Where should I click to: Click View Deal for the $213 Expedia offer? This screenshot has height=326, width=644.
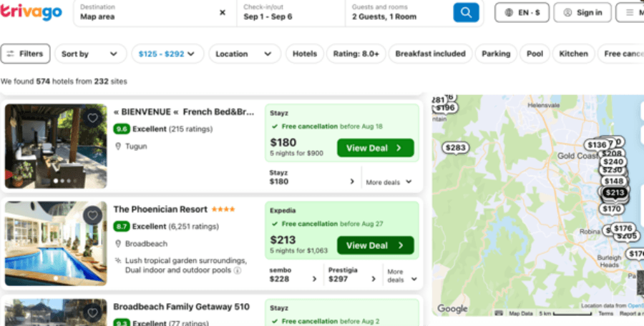coord(376,245)
